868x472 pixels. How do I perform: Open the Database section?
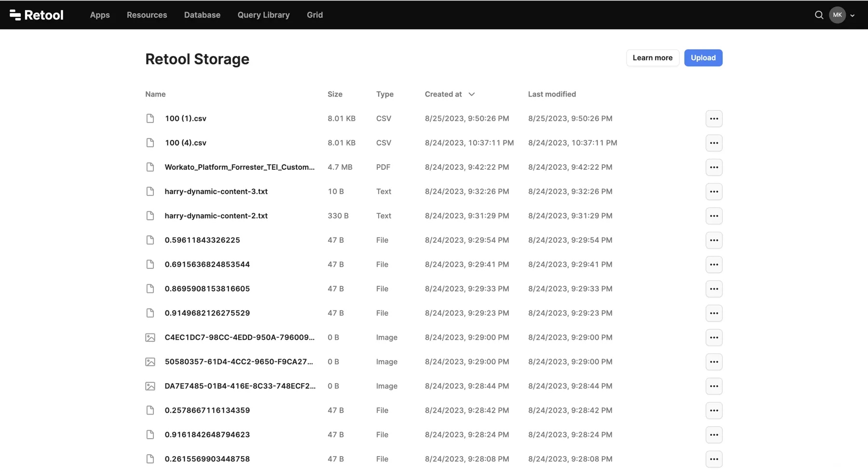coord(202,15)
